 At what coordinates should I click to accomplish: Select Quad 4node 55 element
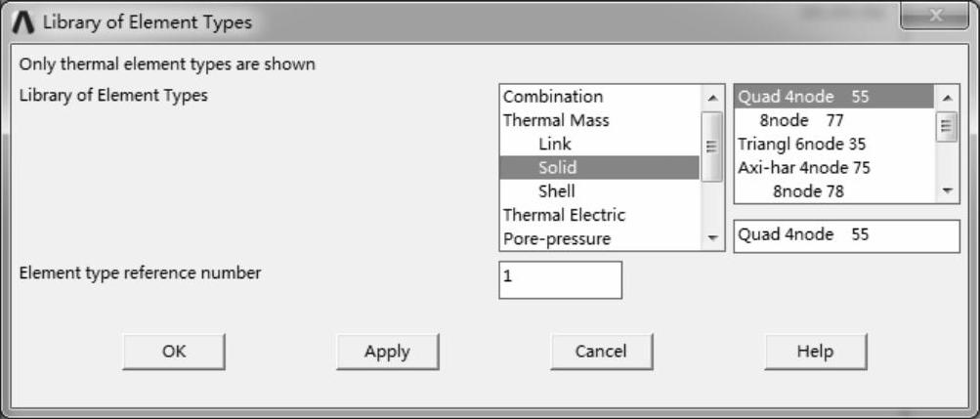pyautogui.click(x=803, y=97)
